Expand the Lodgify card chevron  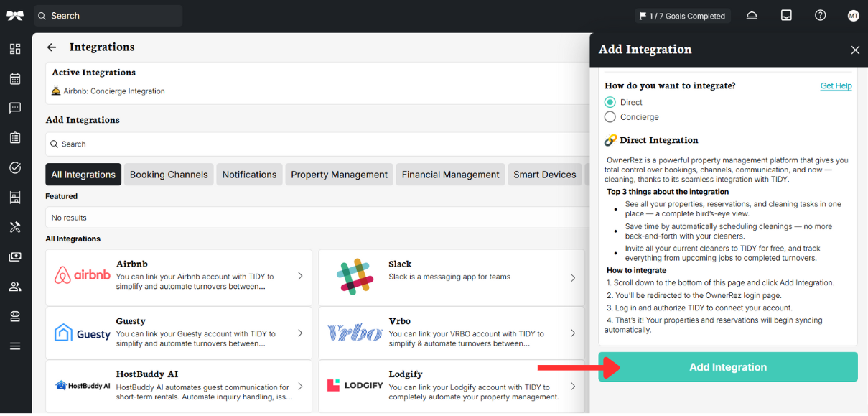[573, 387]
